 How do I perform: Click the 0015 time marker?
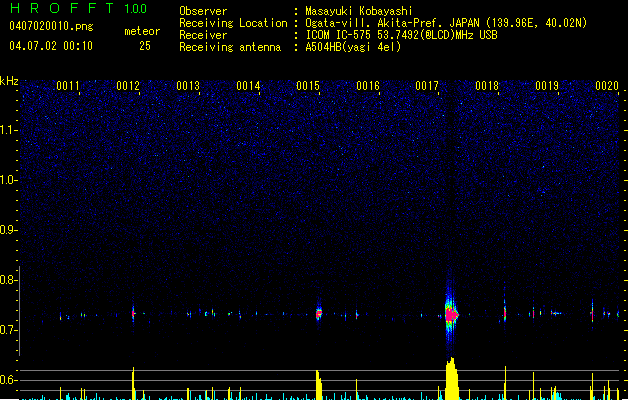pyautogui.click(x=308, y=86)
